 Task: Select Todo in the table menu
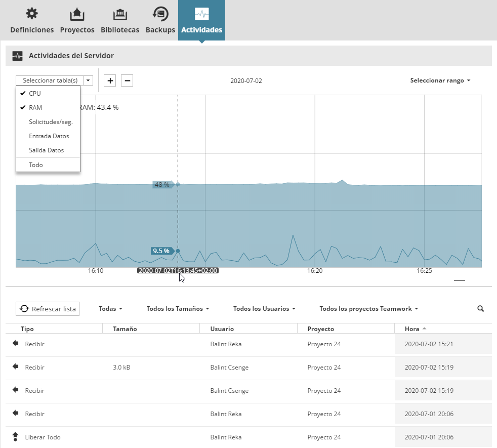36,165
